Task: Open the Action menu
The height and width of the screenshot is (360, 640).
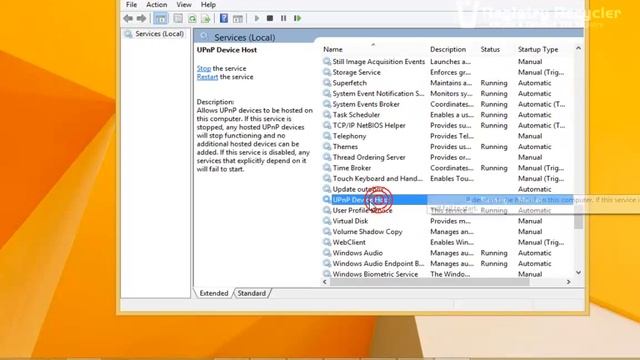Action: pos(157,5)
